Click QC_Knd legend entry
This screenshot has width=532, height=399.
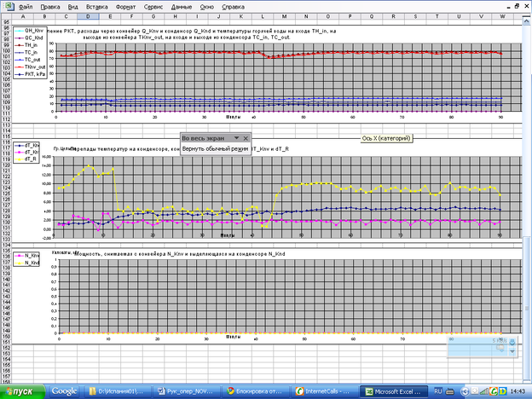[30, 38]
